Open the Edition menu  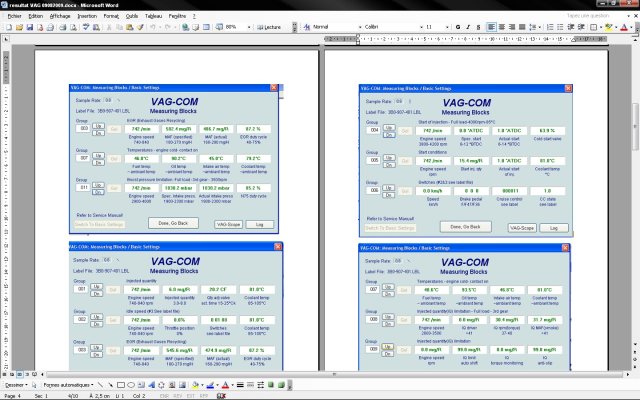click(36, 16)
